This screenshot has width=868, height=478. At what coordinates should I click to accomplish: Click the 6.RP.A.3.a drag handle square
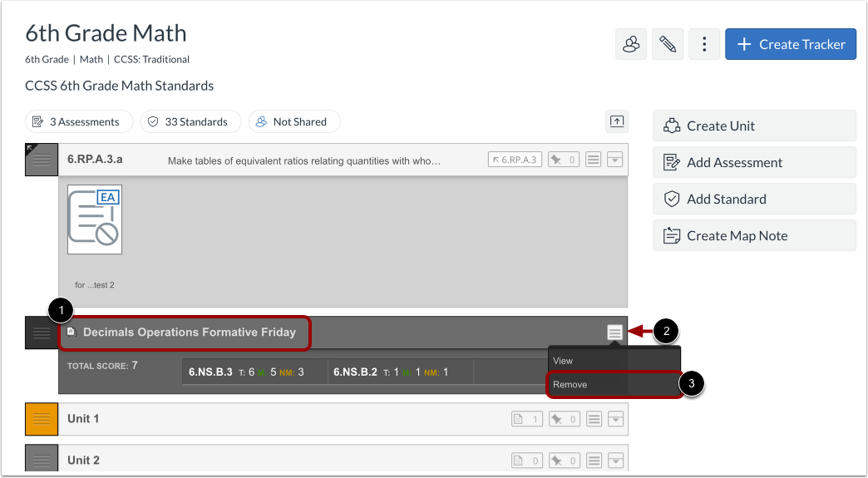point(42,160)
